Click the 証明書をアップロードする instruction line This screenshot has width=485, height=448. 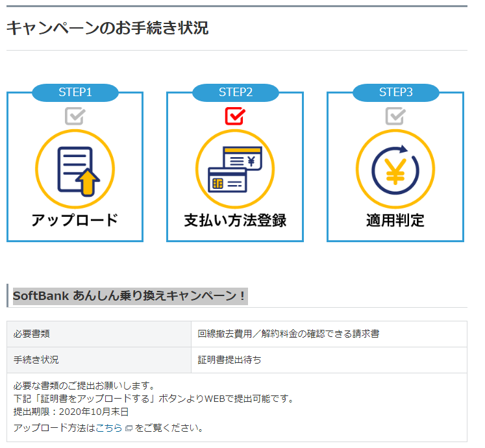(153, 399)
